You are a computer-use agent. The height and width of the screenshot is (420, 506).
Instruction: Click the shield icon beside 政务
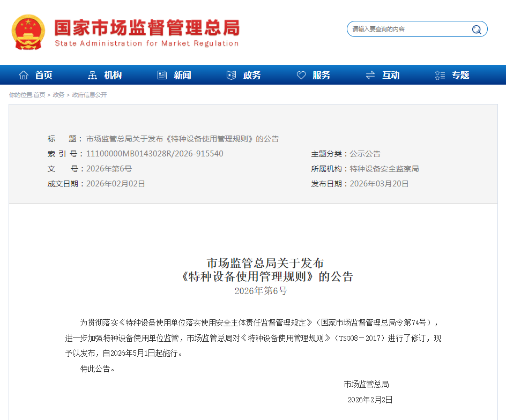coord(232,74)
